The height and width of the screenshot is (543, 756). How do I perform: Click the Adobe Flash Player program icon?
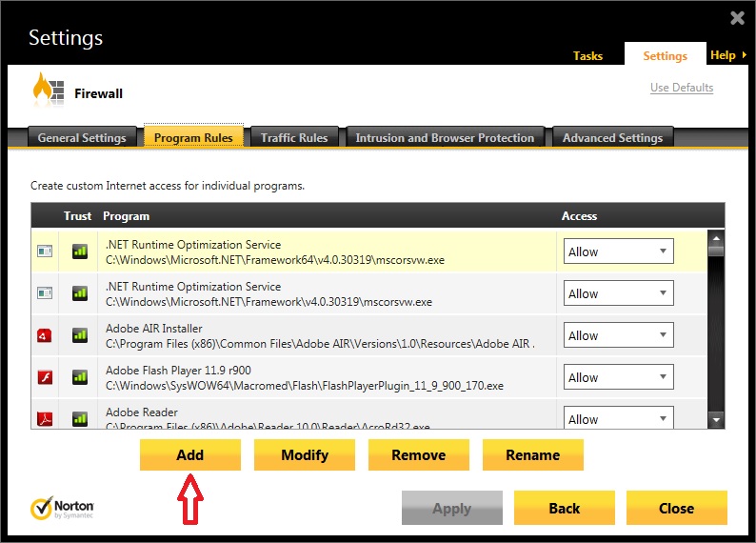(x=45, y=377)
